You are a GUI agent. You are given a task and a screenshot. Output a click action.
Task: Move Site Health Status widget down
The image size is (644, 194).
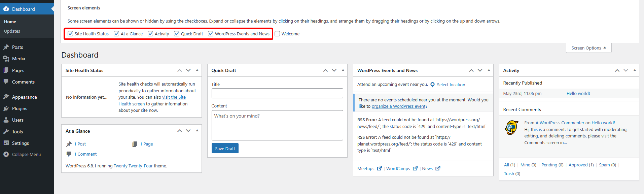click(188, 70)
